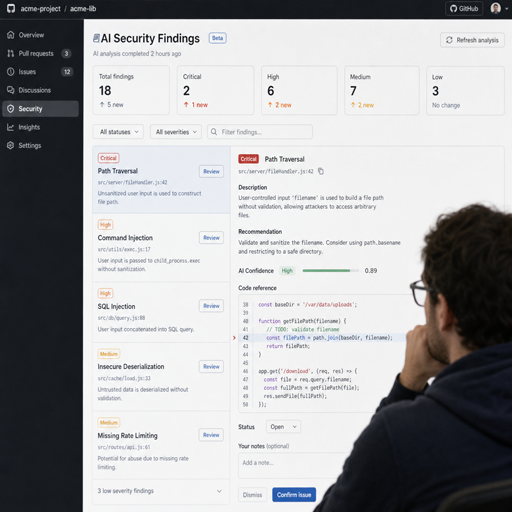512x512 pixels.
Task: Click the Dismiss button
Action: click(252, 495)
